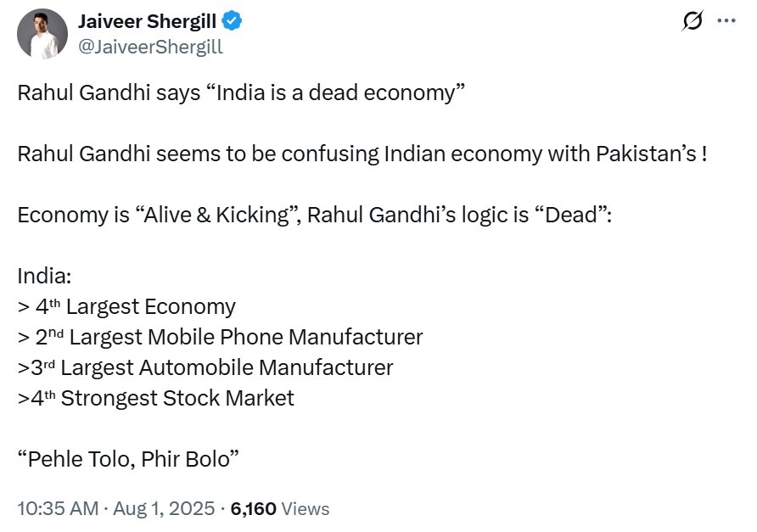Click the line mentioning Pakistan's economy
This screenshot has width=757, height=532.
point(362,154)
